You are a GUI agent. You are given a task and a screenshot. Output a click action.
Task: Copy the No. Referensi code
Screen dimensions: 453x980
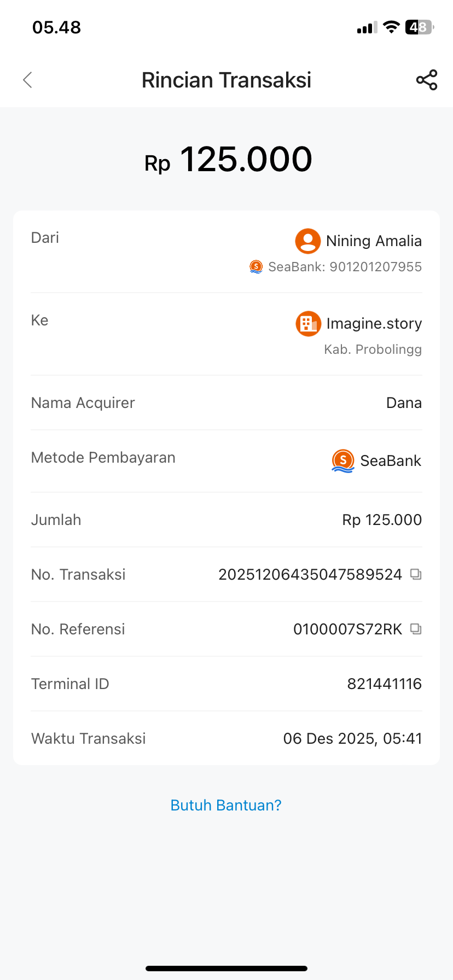(416, 629)
